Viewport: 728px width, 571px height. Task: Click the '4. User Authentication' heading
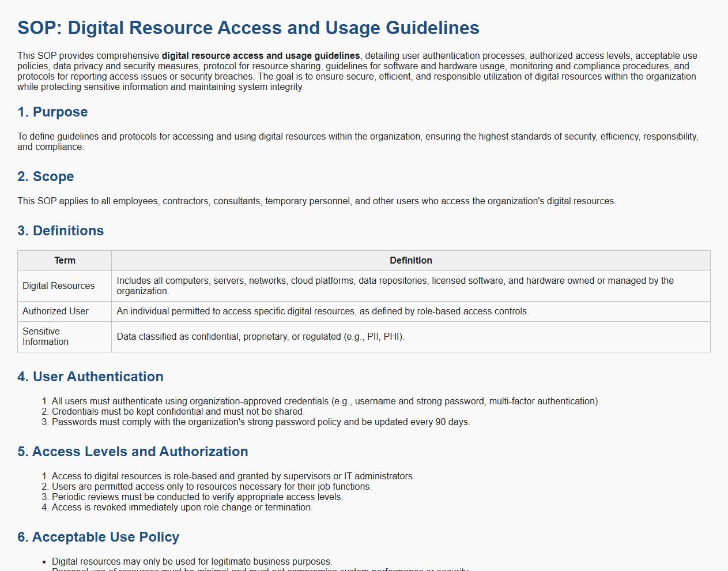tap(90, 377)
